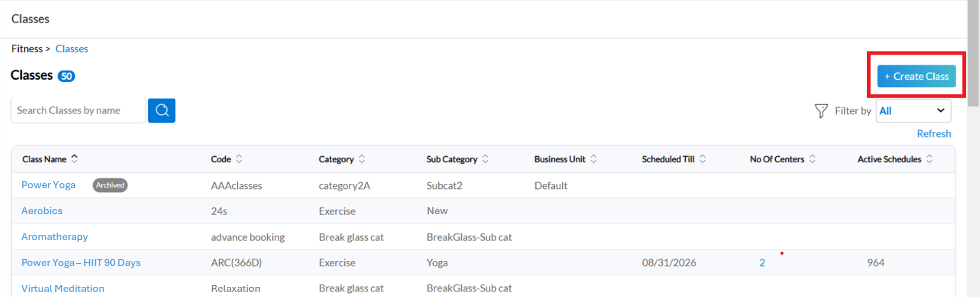
Task: Open the Aerobics class link
Action: point(42,211)
